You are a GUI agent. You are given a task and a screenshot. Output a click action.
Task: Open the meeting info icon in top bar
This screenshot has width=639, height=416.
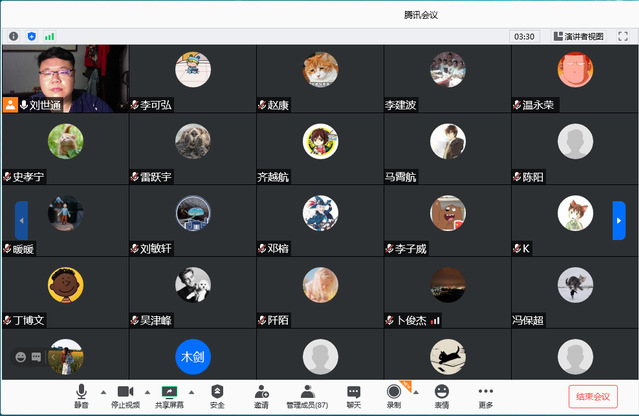coord(13,36)
